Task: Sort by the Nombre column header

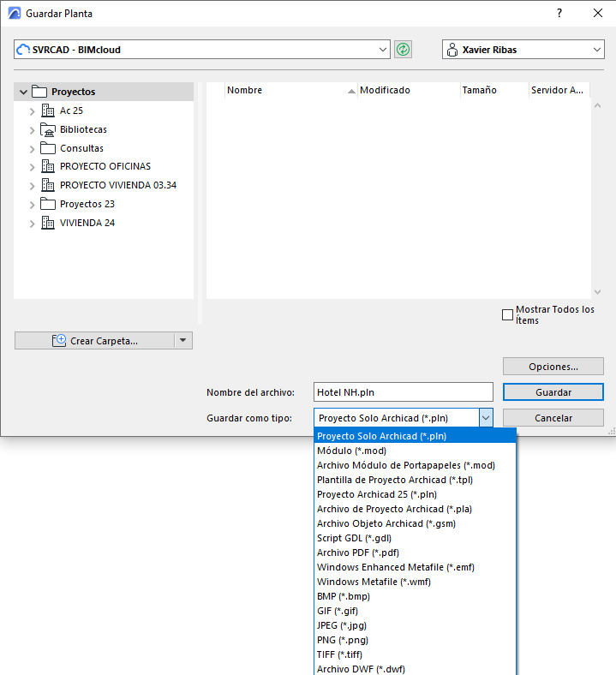Action: (290, 90)
